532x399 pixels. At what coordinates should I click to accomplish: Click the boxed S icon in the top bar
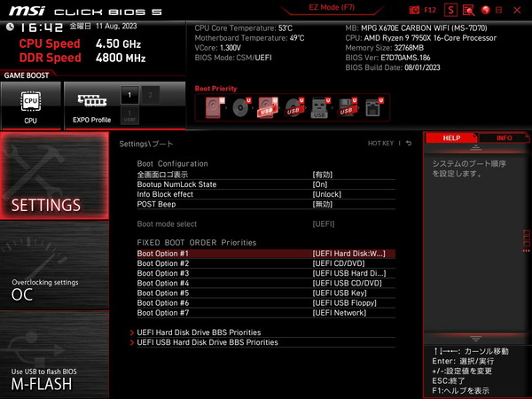pyautogui.click(x=450, y=10)
